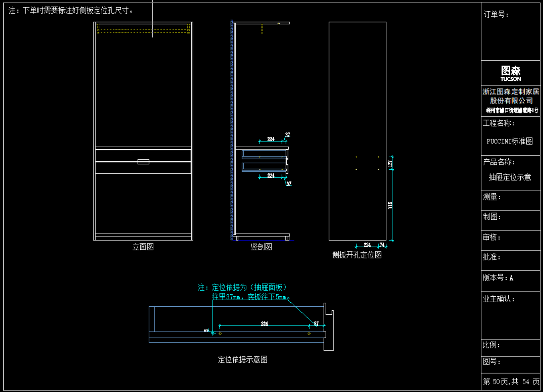This screenshot has width=543, height=392.
Task: Click the 制图 field in title block
Action: point(511,221)
